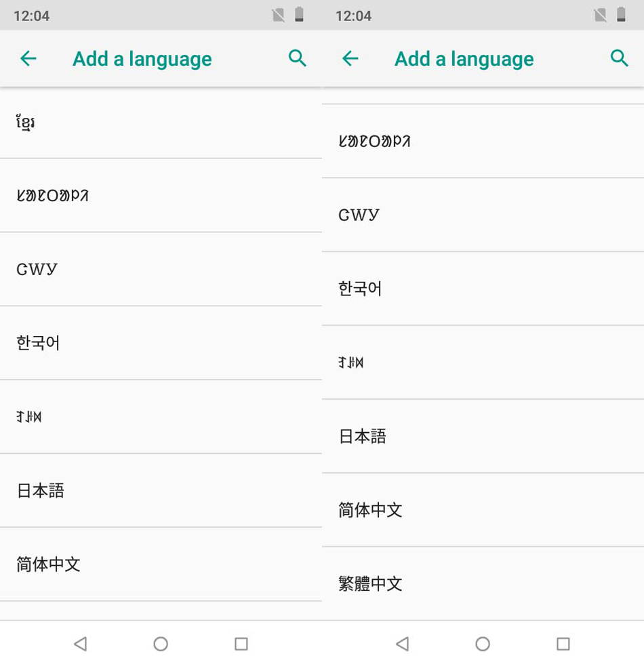
Task: Open search in the left phone screen
Action: click(x=297, y=58)
